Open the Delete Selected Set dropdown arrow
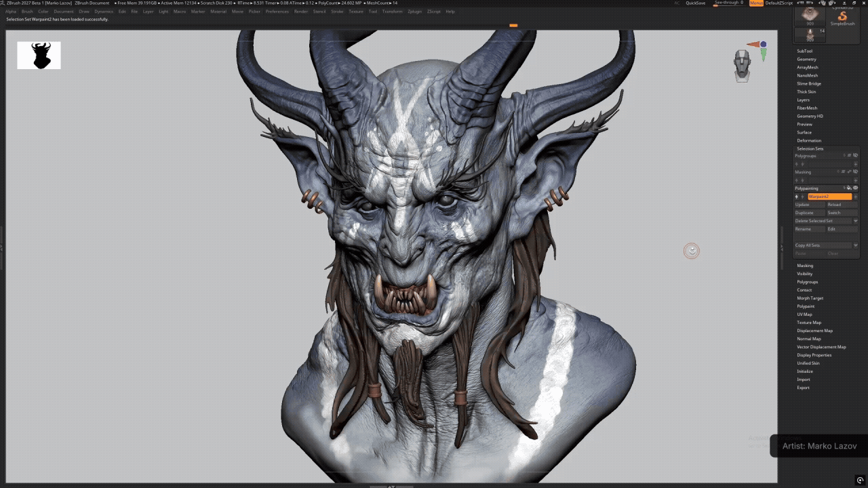The image size is (868, 488). tap(855, 221)
